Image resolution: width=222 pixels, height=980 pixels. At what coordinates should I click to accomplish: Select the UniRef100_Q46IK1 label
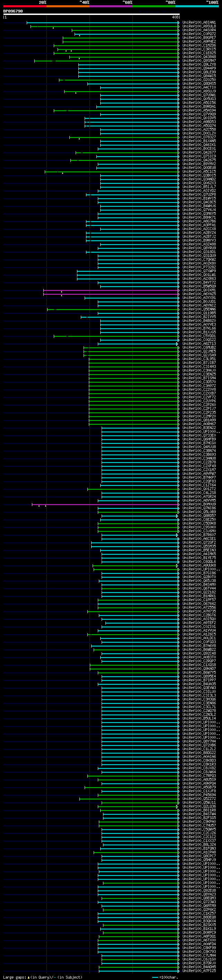[x=199, y=145]
